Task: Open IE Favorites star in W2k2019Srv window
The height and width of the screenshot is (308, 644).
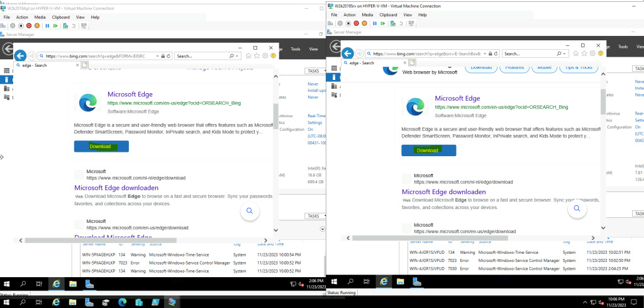Action: click(x=584, y=54)
